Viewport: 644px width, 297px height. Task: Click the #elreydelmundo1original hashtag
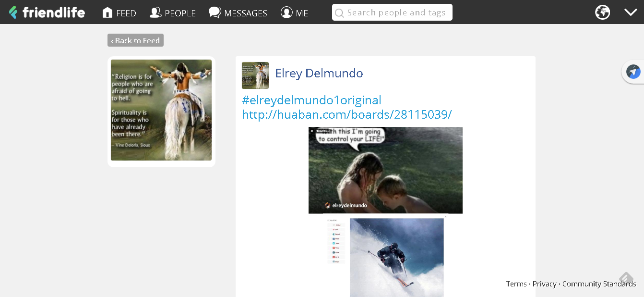pyautogui.click(x=311, y=100)
